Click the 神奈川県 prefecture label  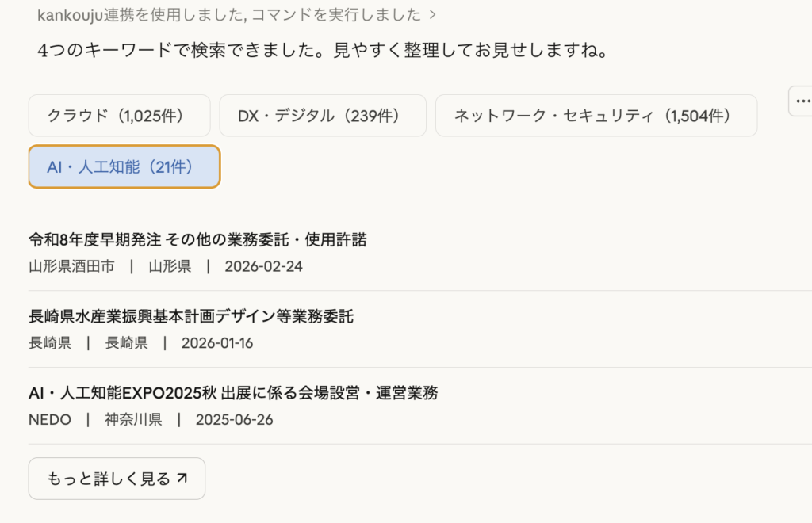tap(133, 419)
